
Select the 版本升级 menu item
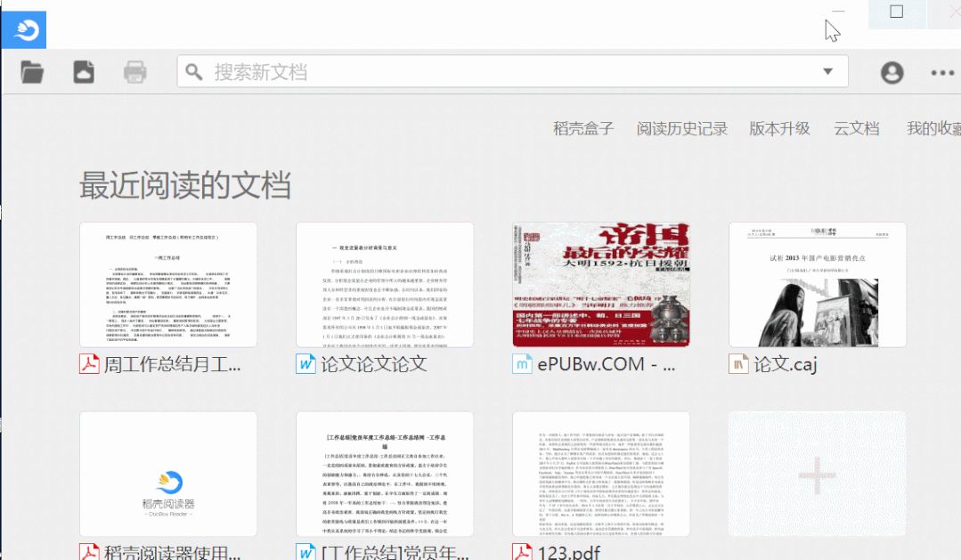click(x=779, y=128)
